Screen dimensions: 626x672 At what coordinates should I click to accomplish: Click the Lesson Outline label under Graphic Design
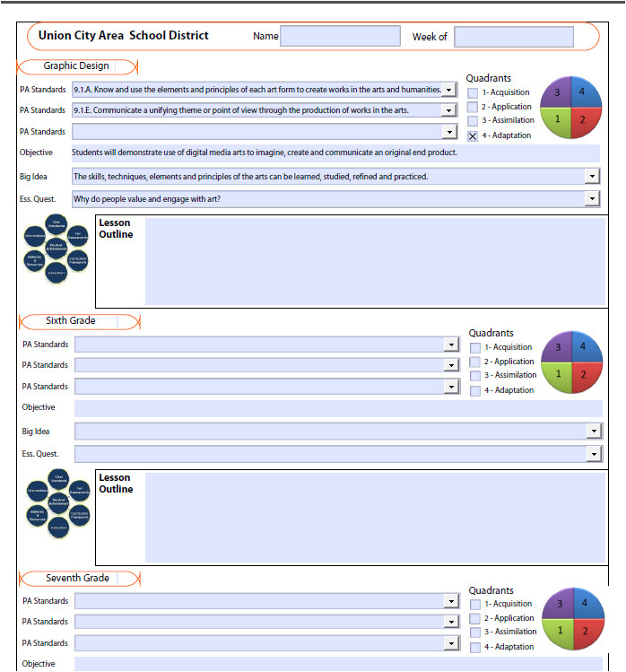(x=116, y=229)
